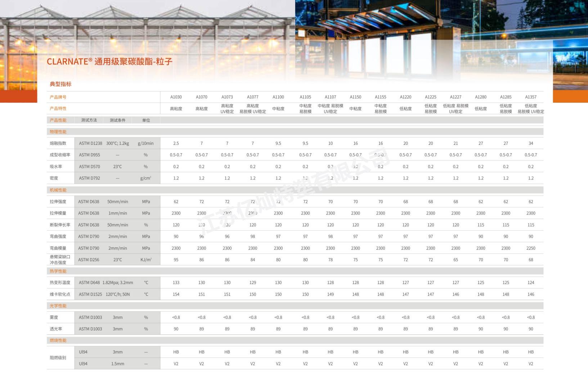Click the 120°C/h; 50N test condition
Screen dimensions: 588x382
tap(118, 294)
